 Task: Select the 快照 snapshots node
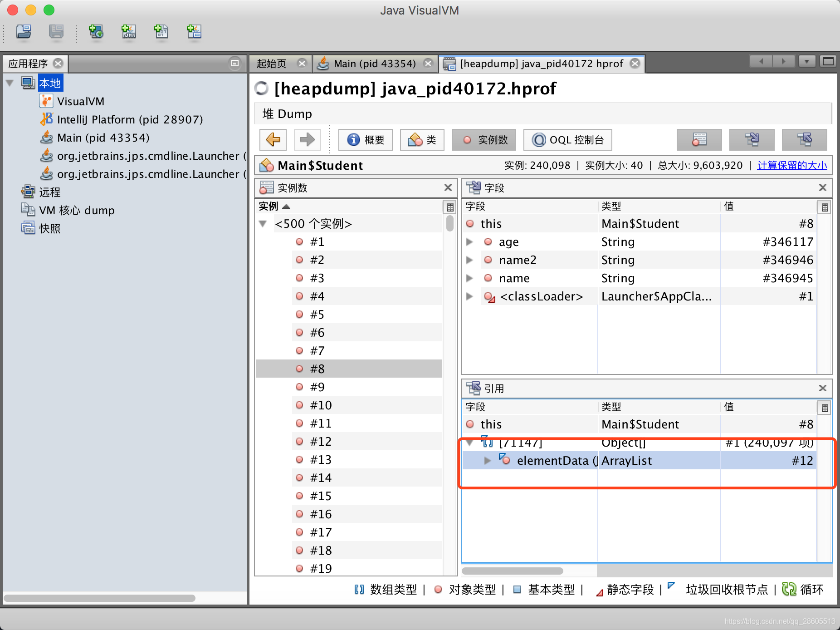pyautogui.click(x=49, y=228)
